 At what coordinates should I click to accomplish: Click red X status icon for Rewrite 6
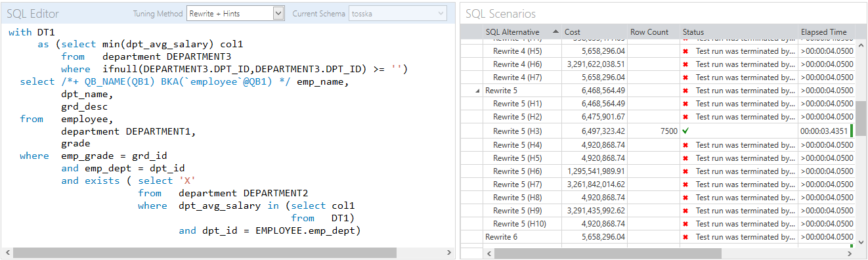(x=685, y=237)
